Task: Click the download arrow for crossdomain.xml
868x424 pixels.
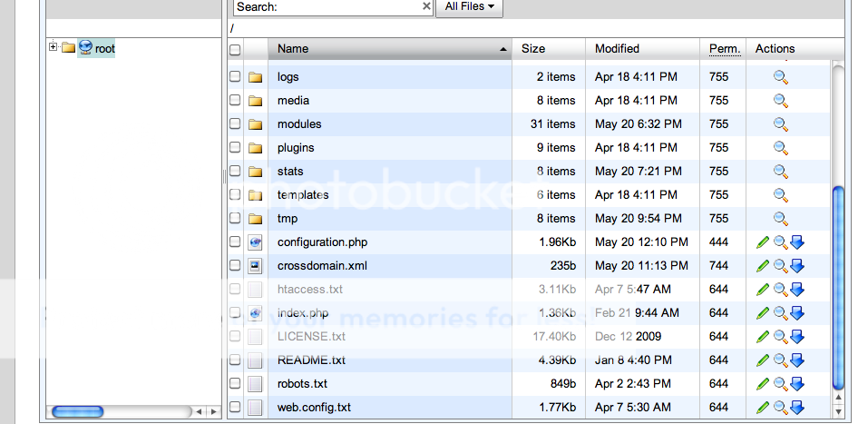Action: pyautogui.click(x=797, y=266)
